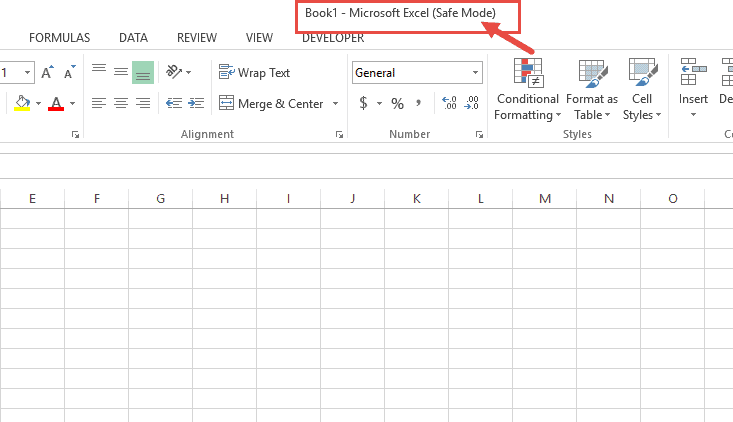Open accounting format dropdown arrow
The height and width of the screenshot is (422, 733).
(x=380, y=103)
